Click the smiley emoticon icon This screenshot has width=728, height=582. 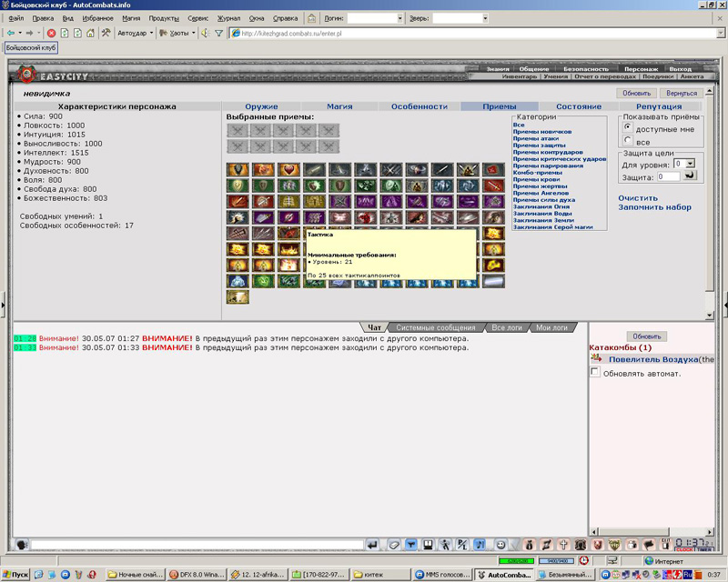pos(500,545)
